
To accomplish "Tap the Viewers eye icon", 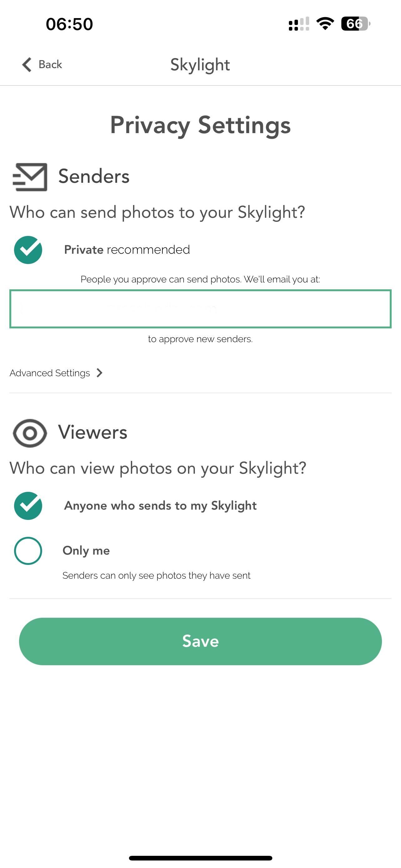I will tap(30, 433).
